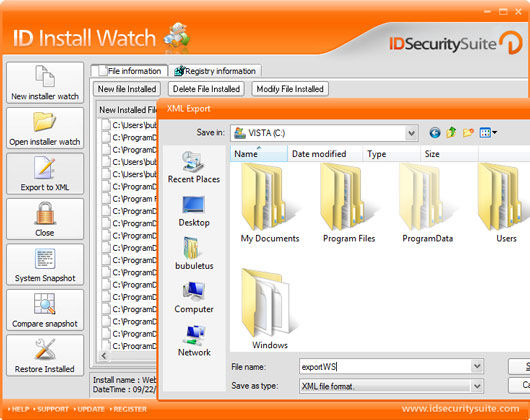Click Restore Installed tools icon

(45, 355)
